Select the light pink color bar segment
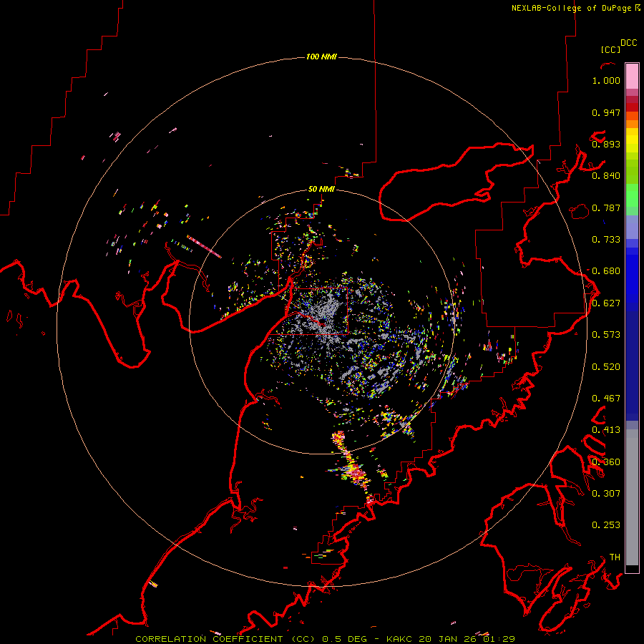644x644 pixels. point(632,77)
